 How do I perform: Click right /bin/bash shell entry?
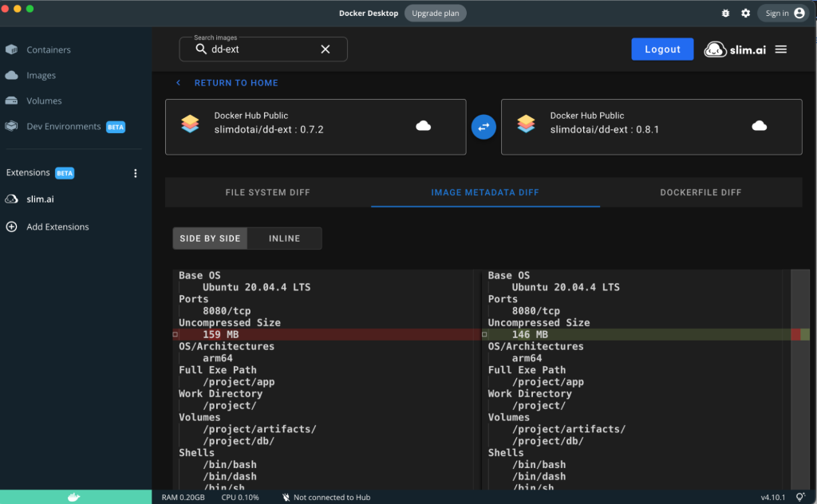539,464
